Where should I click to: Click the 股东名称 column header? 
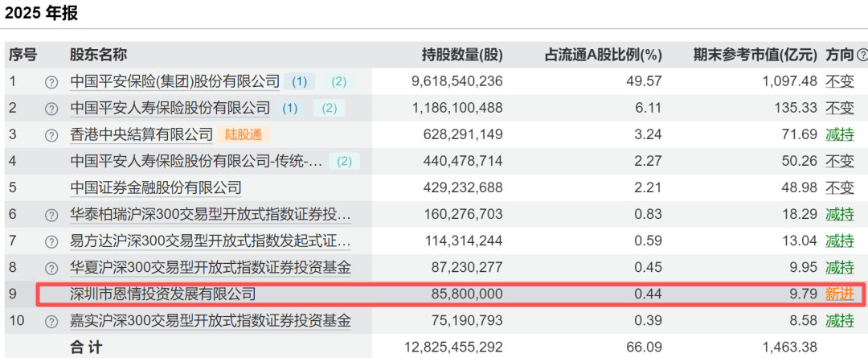tap(98, 55)
